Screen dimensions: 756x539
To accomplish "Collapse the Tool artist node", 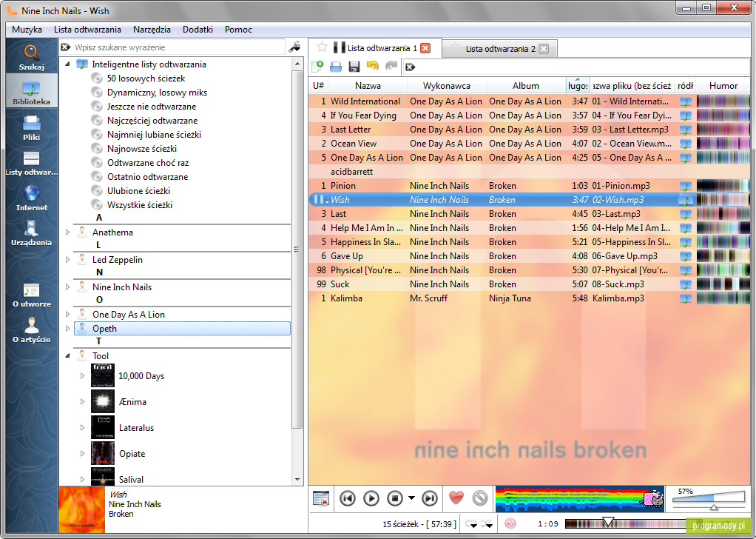I will pos(67,355).
